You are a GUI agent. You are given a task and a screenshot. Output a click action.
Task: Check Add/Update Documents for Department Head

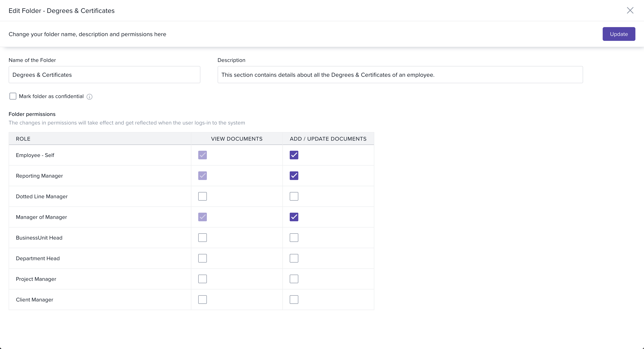point(294,258)
